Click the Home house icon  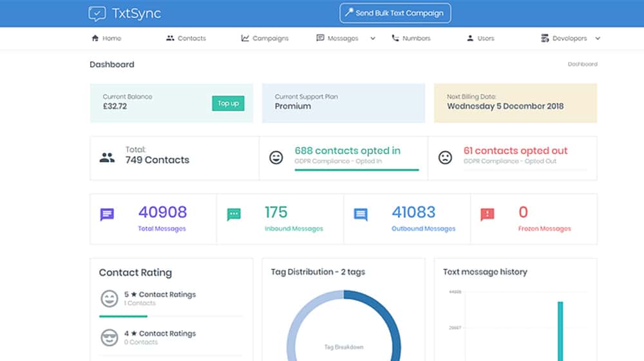click(x=95, y=38)
